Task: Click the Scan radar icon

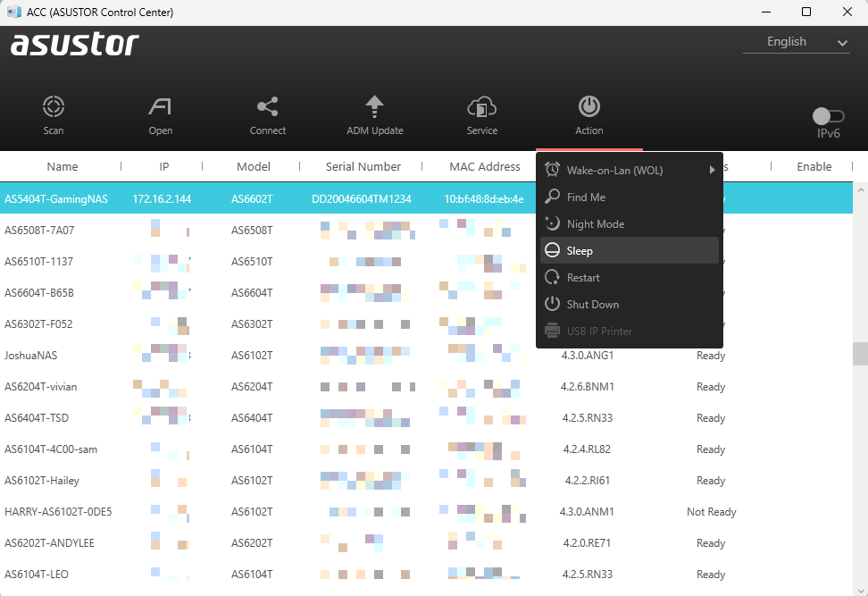Action: (x=54, y=106)
